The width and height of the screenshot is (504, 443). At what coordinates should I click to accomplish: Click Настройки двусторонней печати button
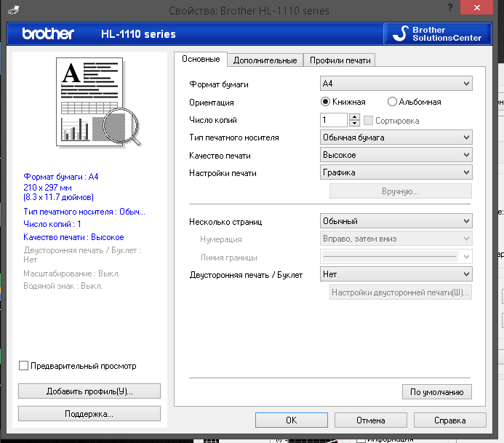401,292
